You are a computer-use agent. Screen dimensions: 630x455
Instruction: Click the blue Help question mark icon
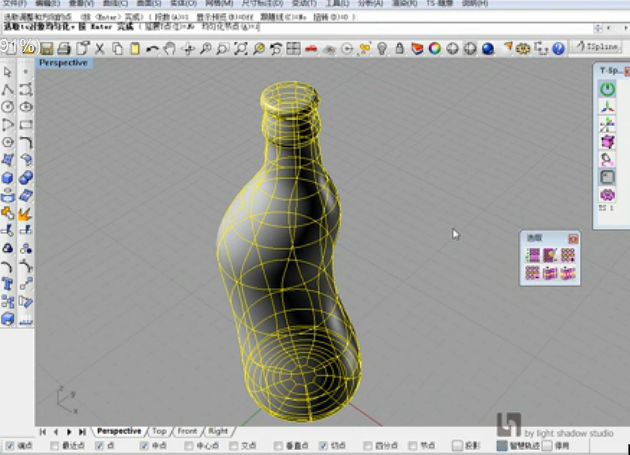coord(558,48)
